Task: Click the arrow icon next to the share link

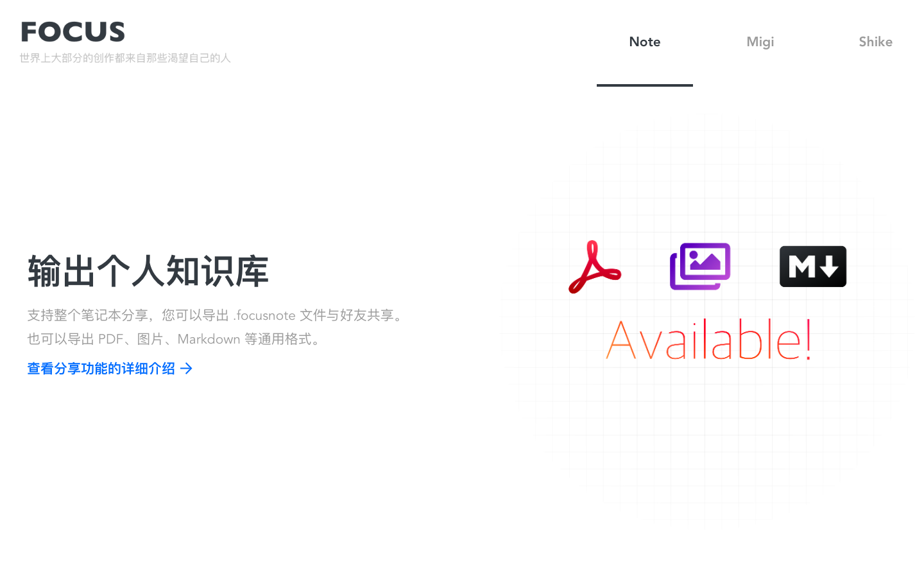Action: pos(187,369)
